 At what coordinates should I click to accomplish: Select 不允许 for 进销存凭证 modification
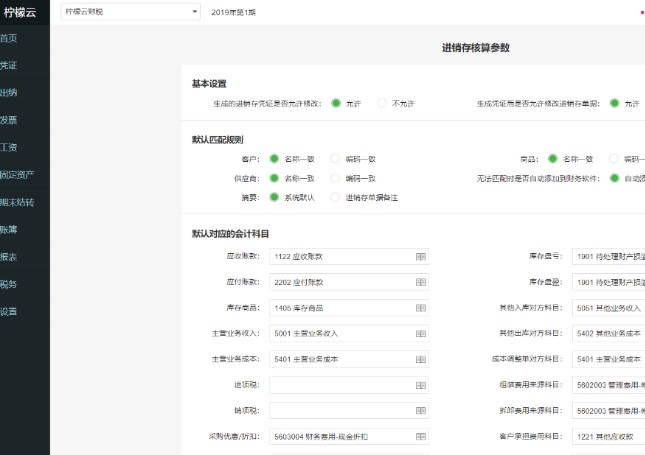tap(382, 103)
